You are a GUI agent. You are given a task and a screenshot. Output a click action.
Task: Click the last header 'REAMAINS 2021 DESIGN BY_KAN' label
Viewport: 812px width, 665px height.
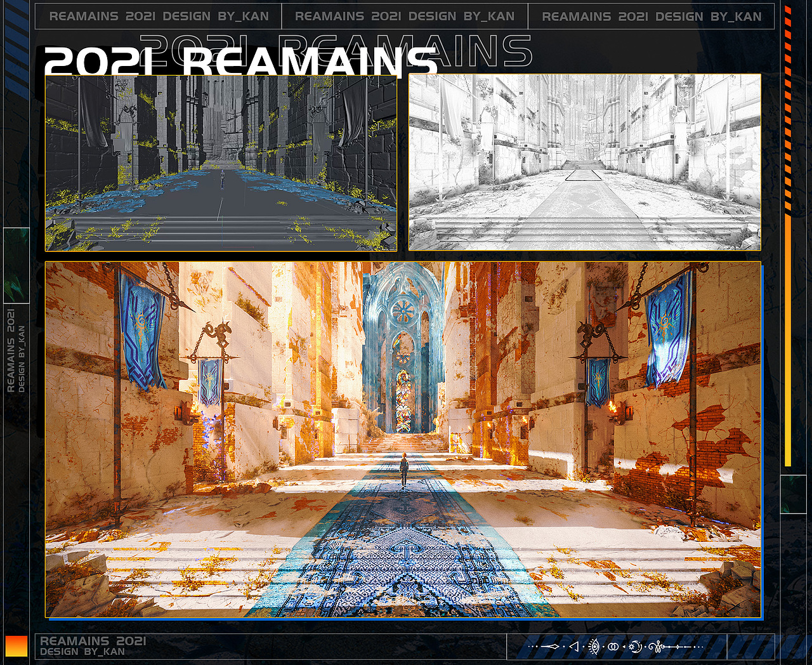[x=652, y=16]
